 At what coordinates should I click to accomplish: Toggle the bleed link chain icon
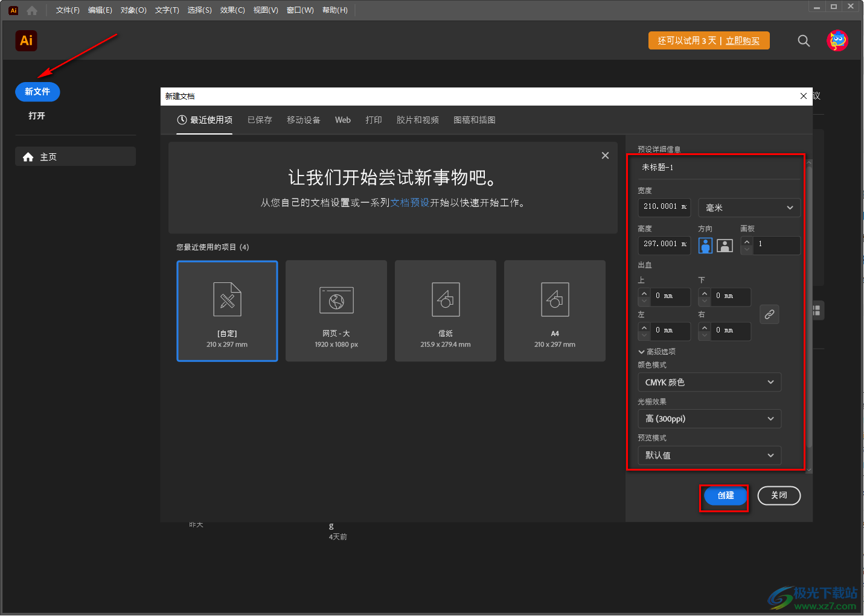click(x=769, y=314)
